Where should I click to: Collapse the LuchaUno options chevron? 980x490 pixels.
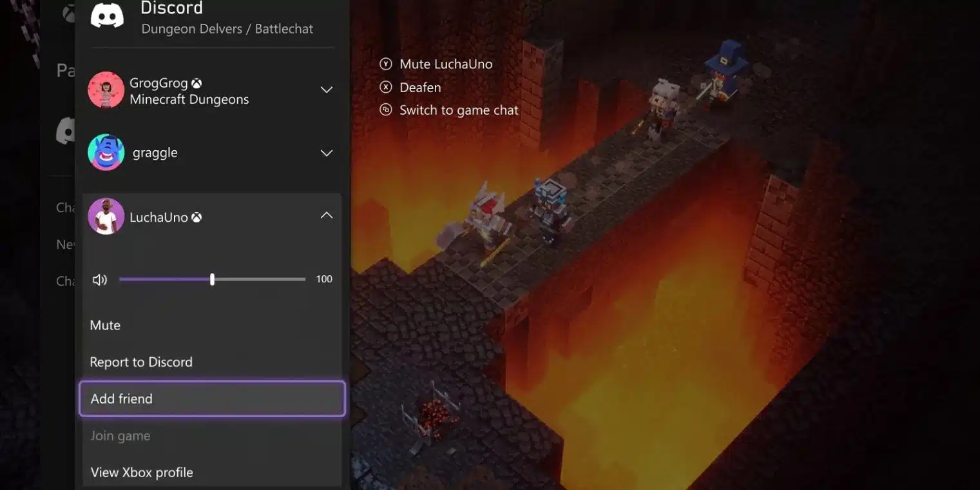(x=327, y=215)
